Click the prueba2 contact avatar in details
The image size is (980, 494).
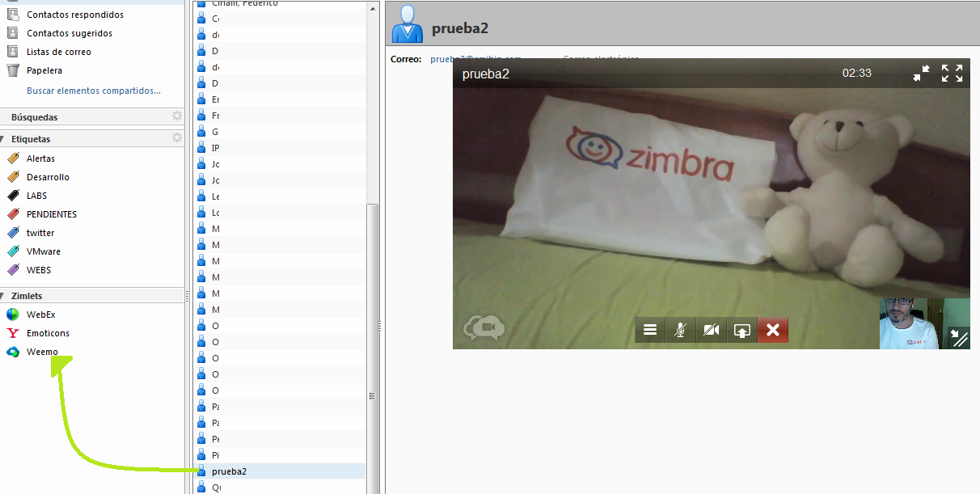(x=407, y=24)
